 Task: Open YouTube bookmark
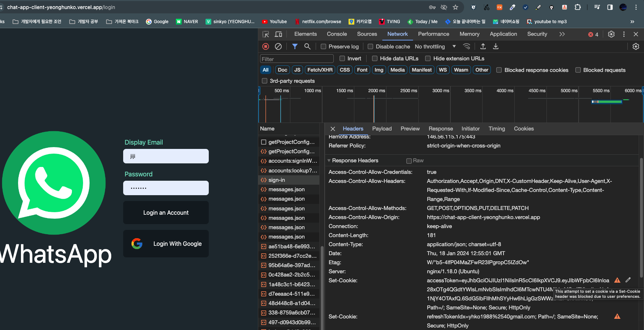274,22
